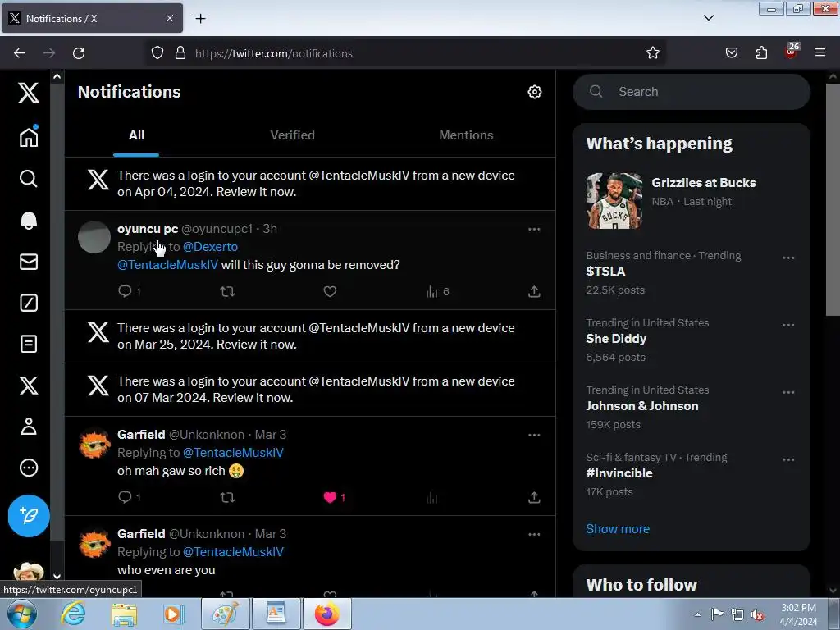This screenshot has height=630, width=840.
Task: Open Firefox extensions puzzle icon
Action: pyautogui.click(x=761, y=53)
